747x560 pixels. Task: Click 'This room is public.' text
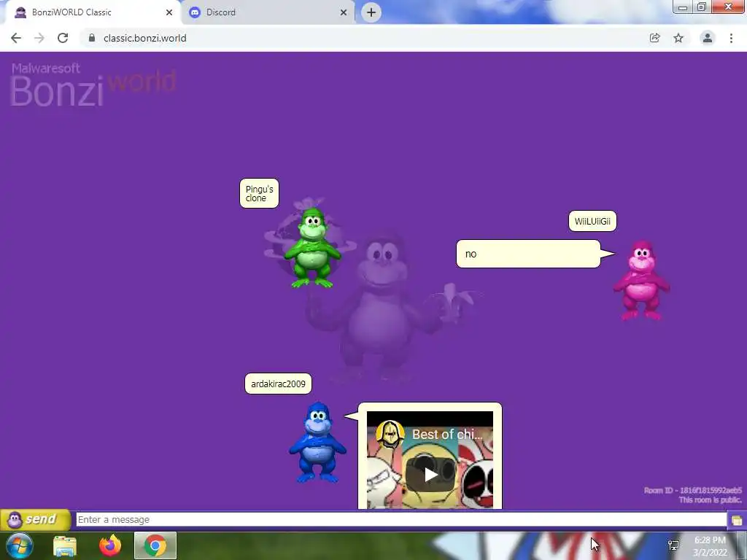(710, 499)
